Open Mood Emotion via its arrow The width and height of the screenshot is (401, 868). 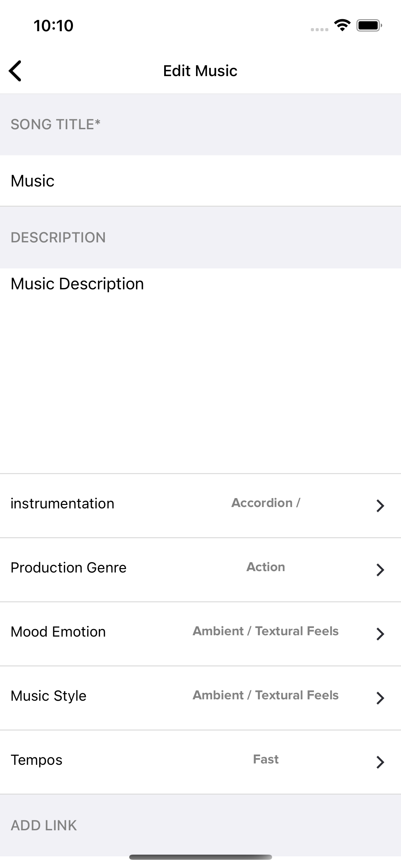tap(380, 634)
